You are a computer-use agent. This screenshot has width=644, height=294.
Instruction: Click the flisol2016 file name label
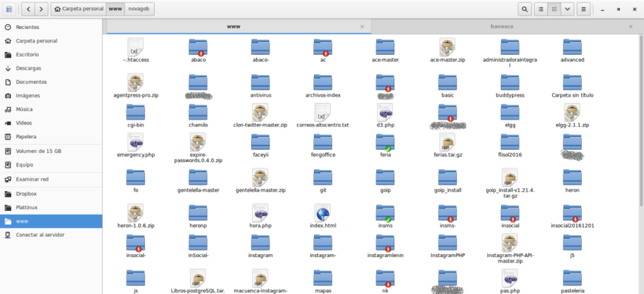pyautogui.click(x=509, y=155)
